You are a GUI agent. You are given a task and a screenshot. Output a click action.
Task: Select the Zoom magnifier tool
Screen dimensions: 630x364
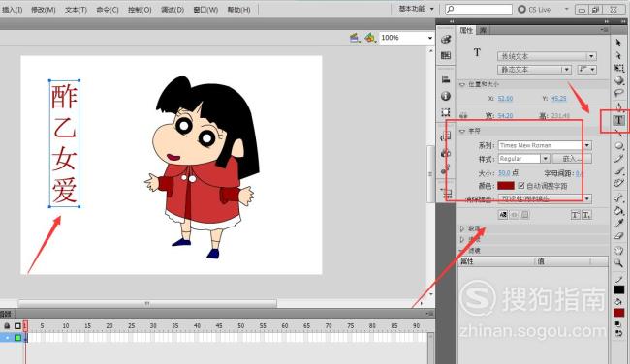tap(618, 263)
